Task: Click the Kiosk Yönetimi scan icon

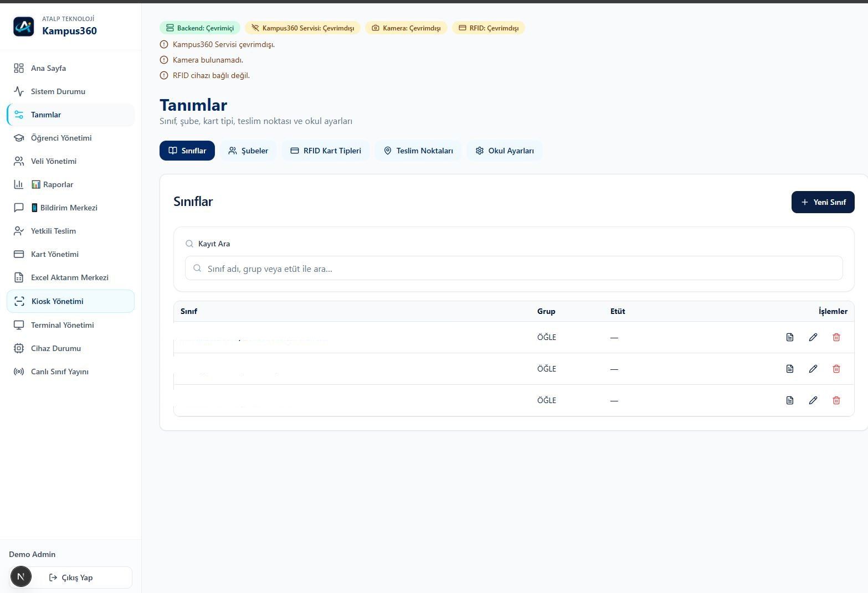Action: [x=19, y=301]
